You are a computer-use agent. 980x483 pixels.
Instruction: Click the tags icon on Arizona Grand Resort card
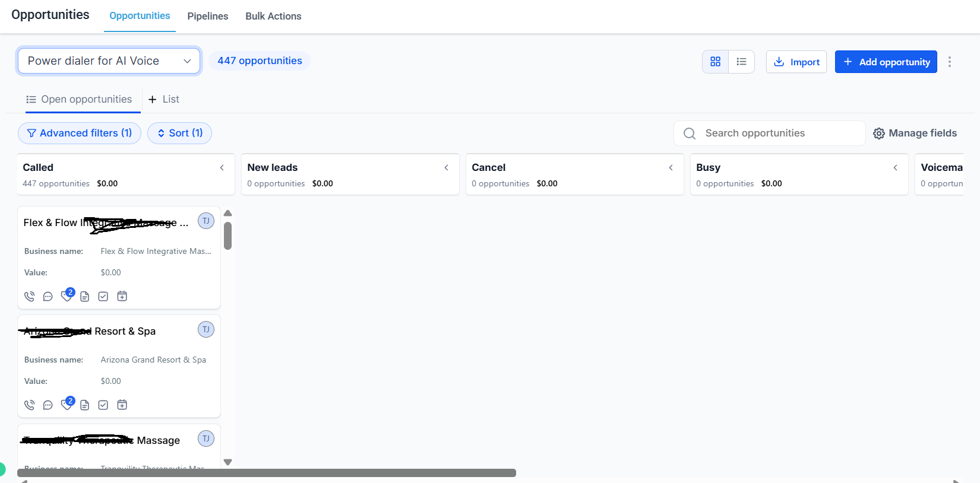pyautogui.click(x=67, y=404)
